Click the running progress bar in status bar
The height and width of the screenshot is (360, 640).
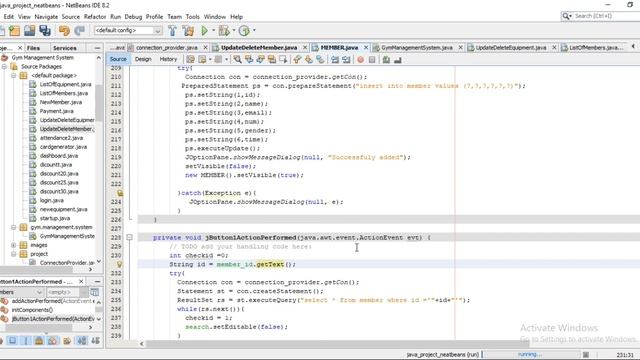[530, 354]
